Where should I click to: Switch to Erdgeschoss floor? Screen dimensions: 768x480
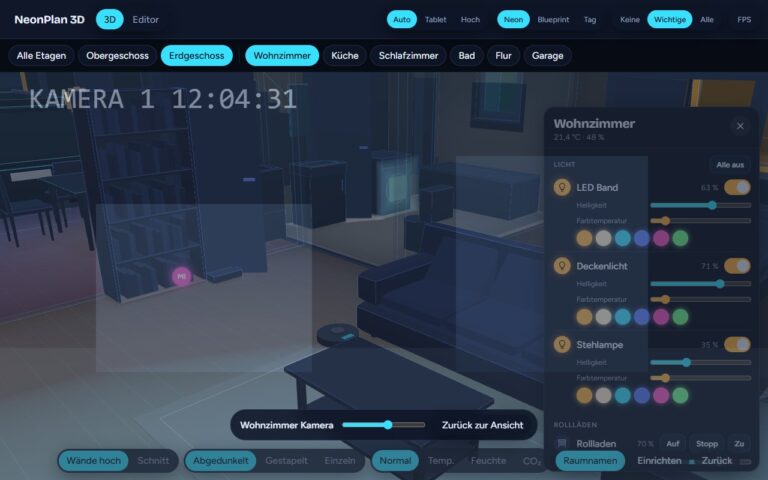coord(196,55)
